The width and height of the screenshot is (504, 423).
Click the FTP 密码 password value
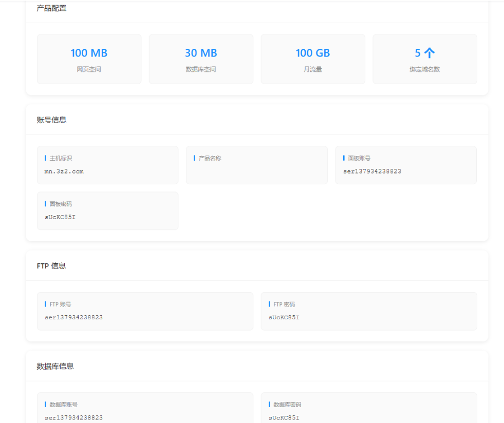[x=284, y=317]
